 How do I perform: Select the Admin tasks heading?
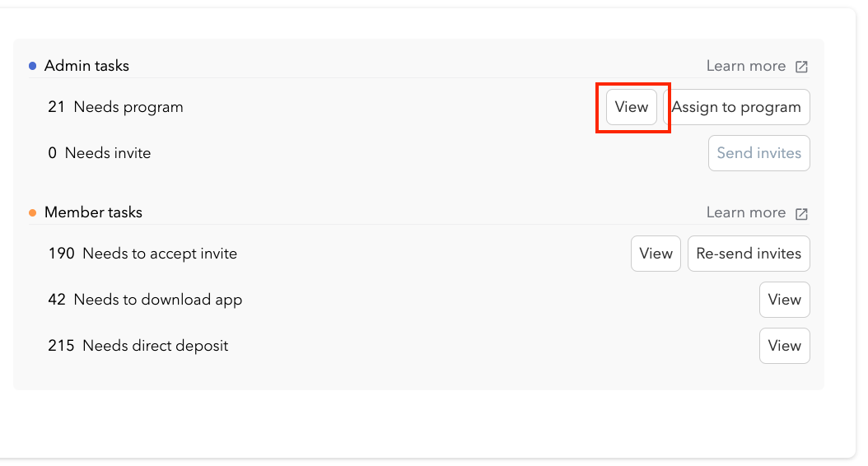click(x=86, y=66)
